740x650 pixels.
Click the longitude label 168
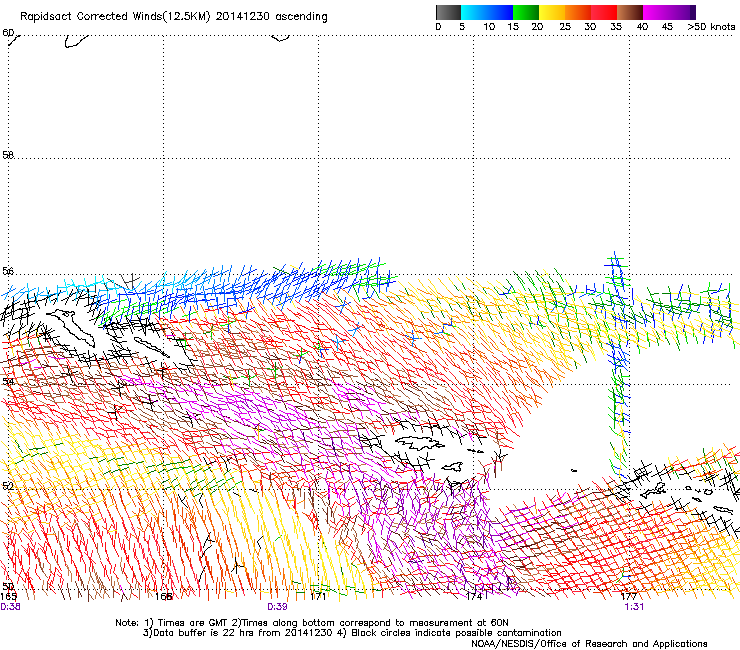point(164,596)
